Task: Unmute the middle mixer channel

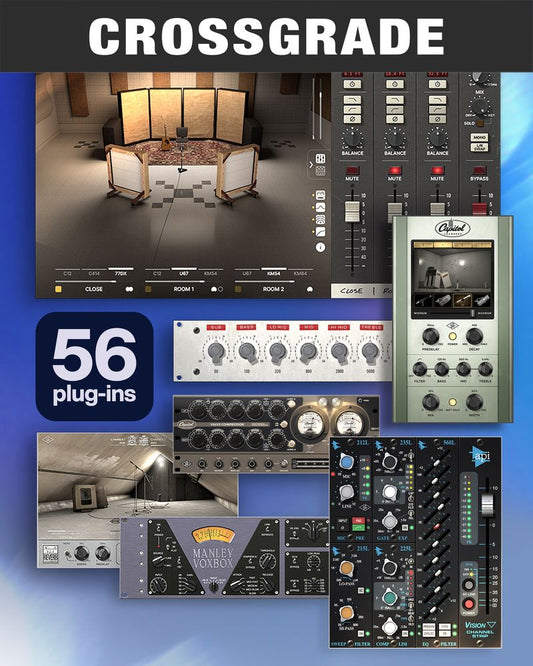Action: click(x=395, y=170)
